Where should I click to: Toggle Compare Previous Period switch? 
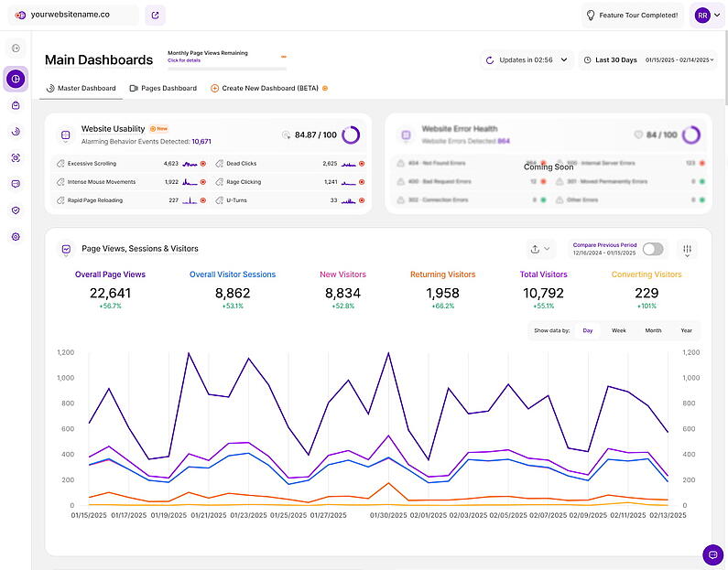tap(653, 249)
